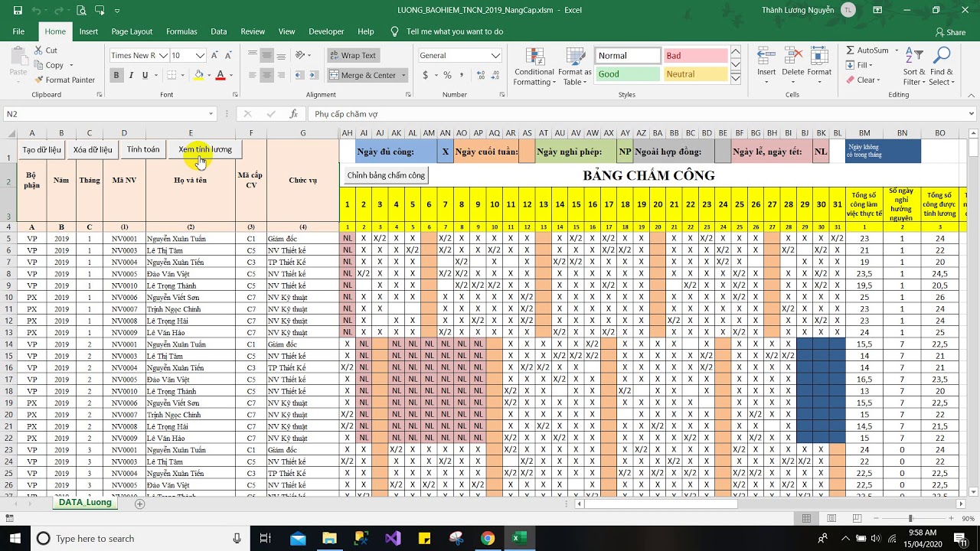Apply bottom align in Alignment group

tap(280, 55)
